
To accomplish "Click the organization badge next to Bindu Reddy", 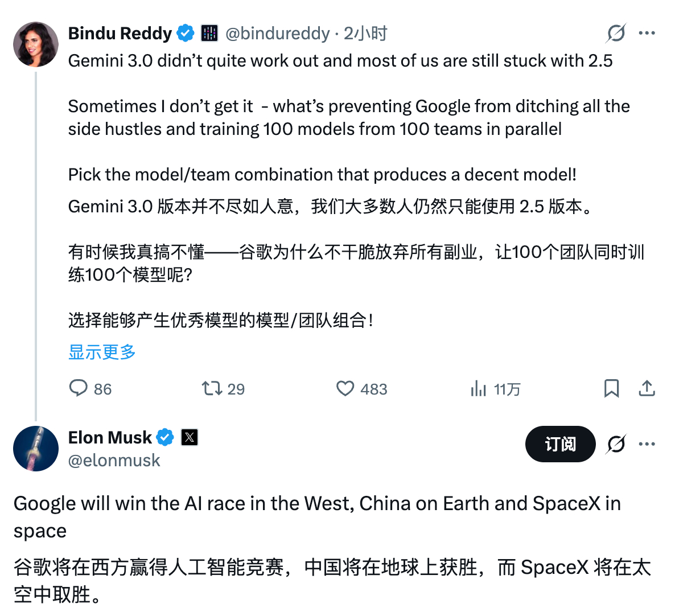I will [x=209, y=32].
